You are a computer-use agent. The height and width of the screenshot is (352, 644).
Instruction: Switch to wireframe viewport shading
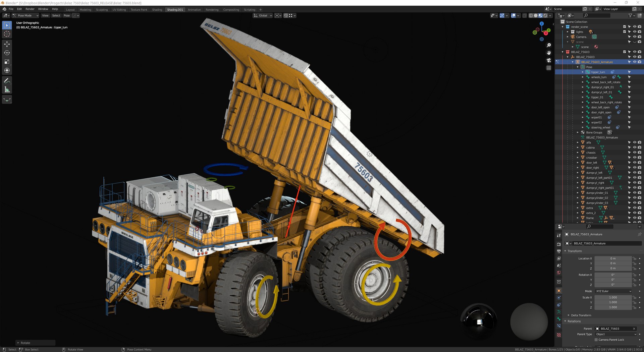point(531,15)
